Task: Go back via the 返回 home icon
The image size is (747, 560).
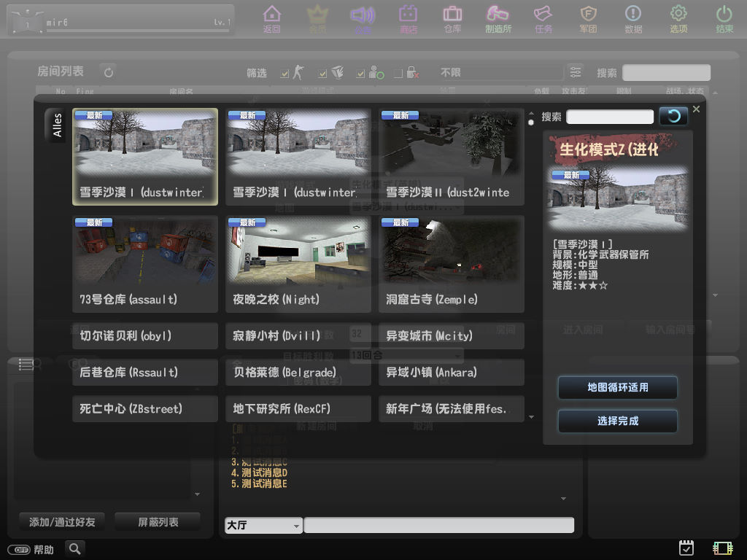Action: 271,19
